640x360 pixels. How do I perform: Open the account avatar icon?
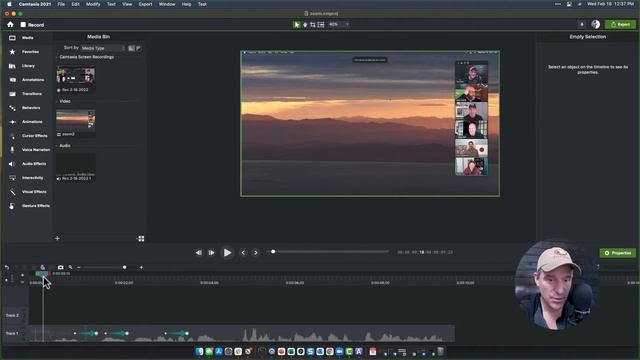click(x=596, y=24)
